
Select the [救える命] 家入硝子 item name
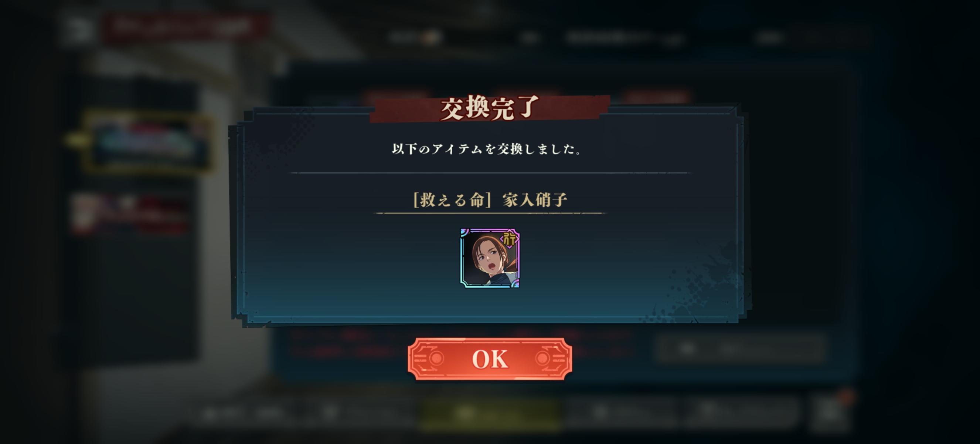click(x=490, y=200)
